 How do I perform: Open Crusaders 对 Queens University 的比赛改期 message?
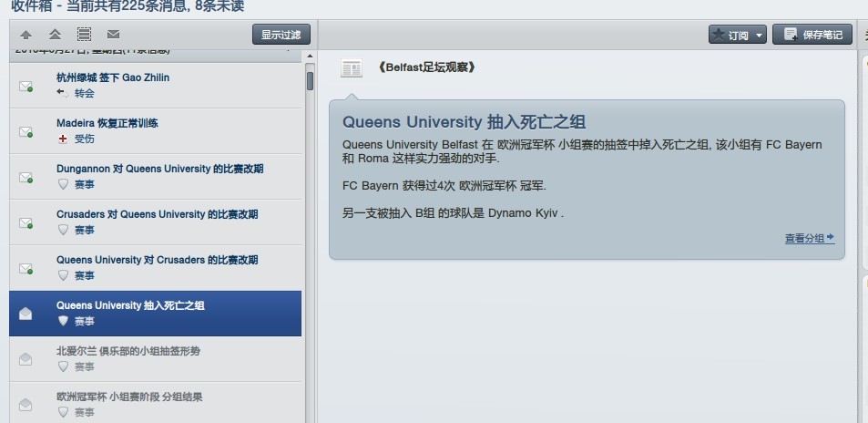click(x=156, y=222)
